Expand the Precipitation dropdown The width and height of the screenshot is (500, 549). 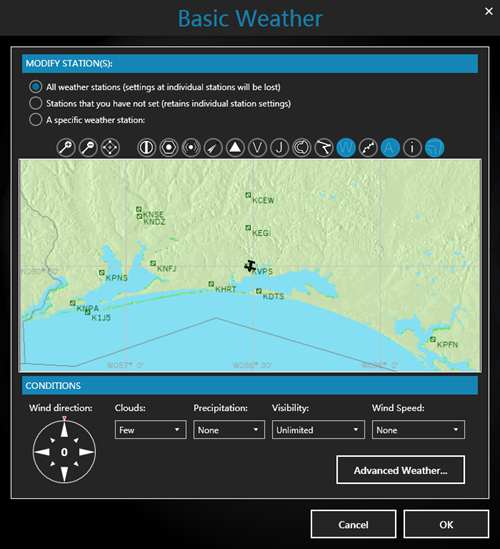point(229,430)
